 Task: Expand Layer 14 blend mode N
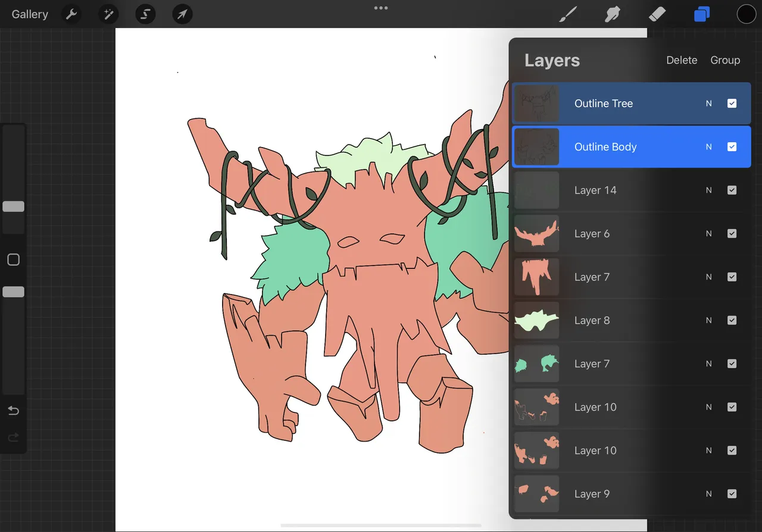click(x=709, y=190)
